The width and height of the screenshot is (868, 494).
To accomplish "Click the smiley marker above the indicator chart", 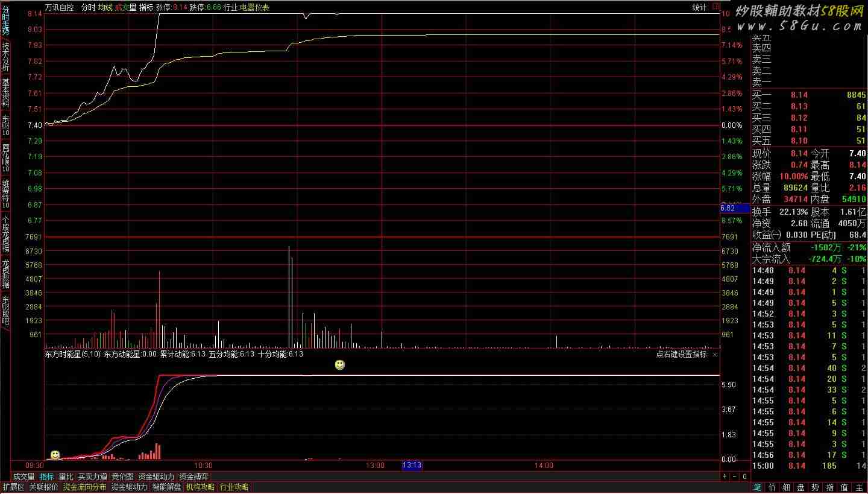I will (x=340, y=365).
